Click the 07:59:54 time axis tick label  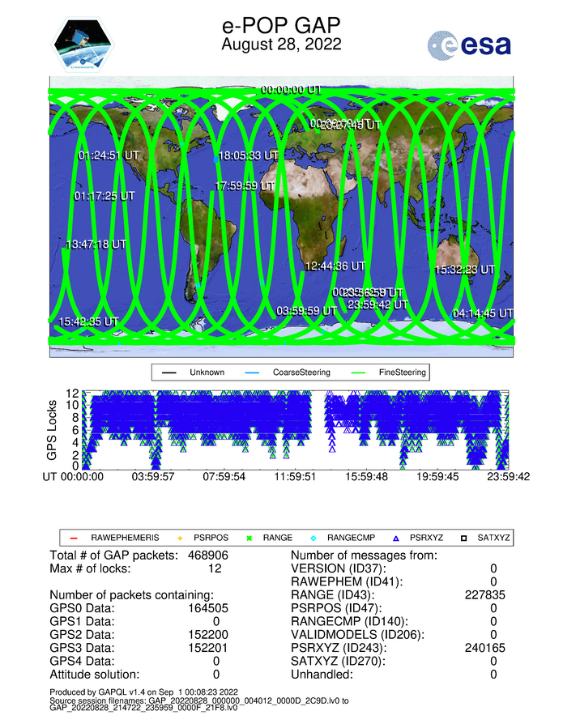[x=223, y=477]
